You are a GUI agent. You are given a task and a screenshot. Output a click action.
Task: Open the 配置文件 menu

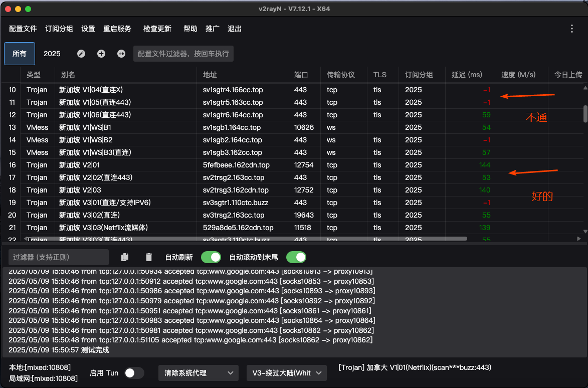pyautogui.click(x=23, y=29)
